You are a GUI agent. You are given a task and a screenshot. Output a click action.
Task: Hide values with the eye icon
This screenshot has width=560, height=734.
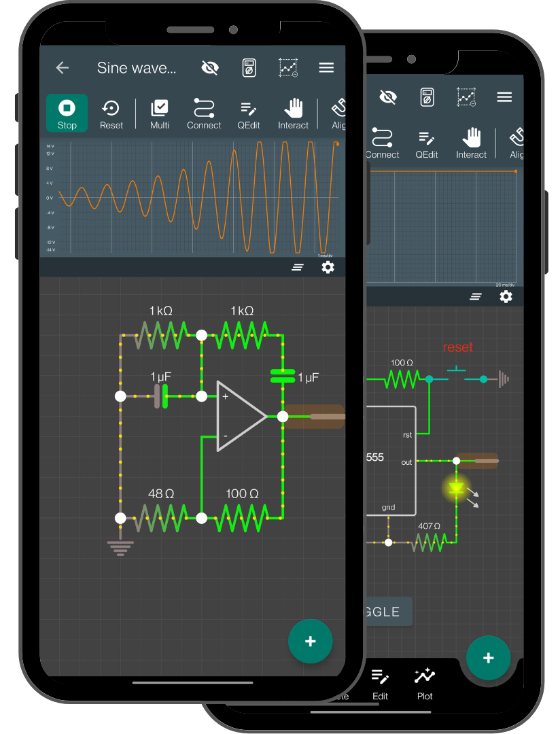(209, 67)
